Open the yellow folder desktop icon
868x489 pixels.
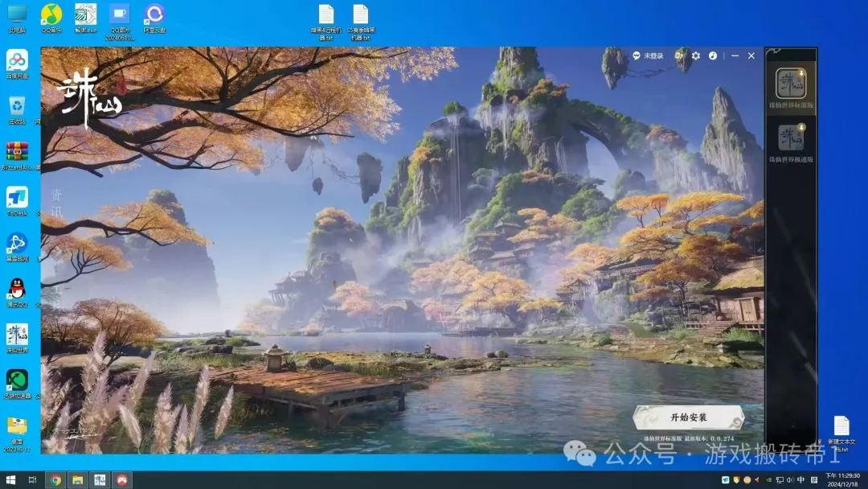pos(17,434)
